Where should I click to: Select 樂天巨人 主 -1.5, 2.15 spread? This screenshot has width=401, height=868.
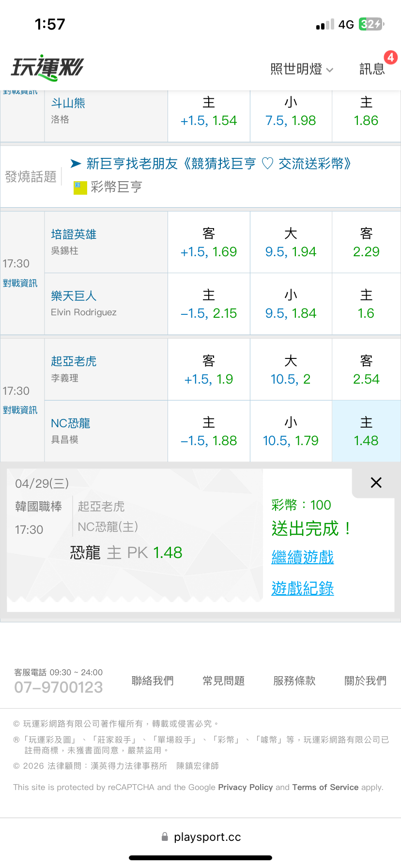coord(209,304)
